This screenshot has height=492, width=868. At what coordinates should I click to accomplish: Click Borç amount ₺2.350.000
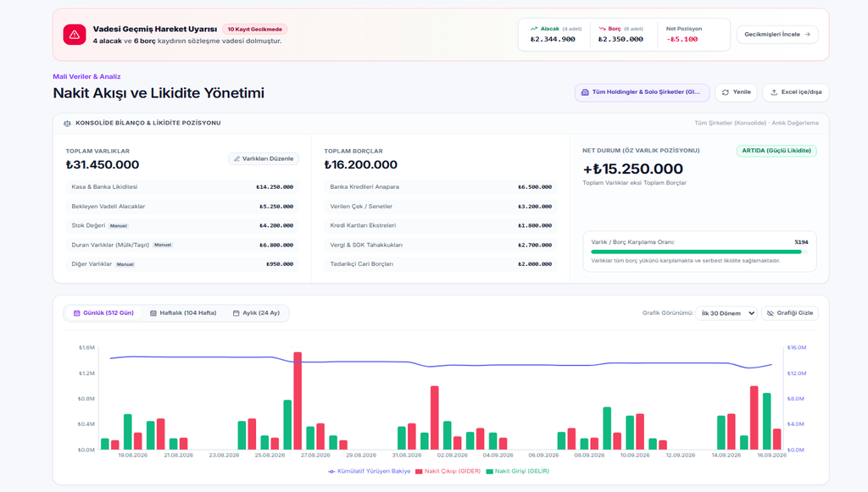click(620, 39)
